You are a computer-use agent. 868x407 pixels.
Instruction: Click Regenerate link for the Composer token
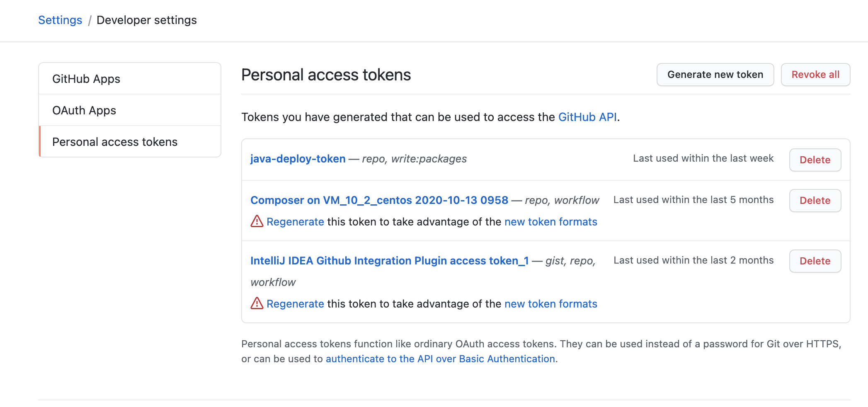click(295, 222)
